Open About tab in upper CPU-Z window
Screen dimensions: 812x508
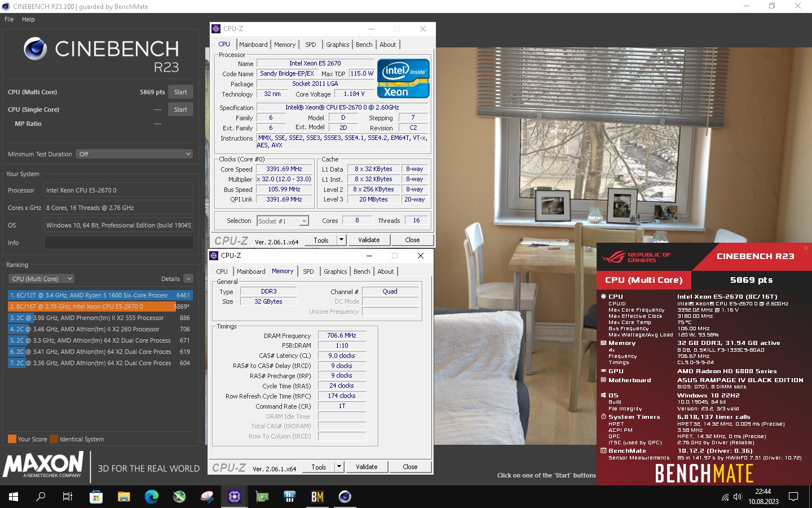coord(388,45)
